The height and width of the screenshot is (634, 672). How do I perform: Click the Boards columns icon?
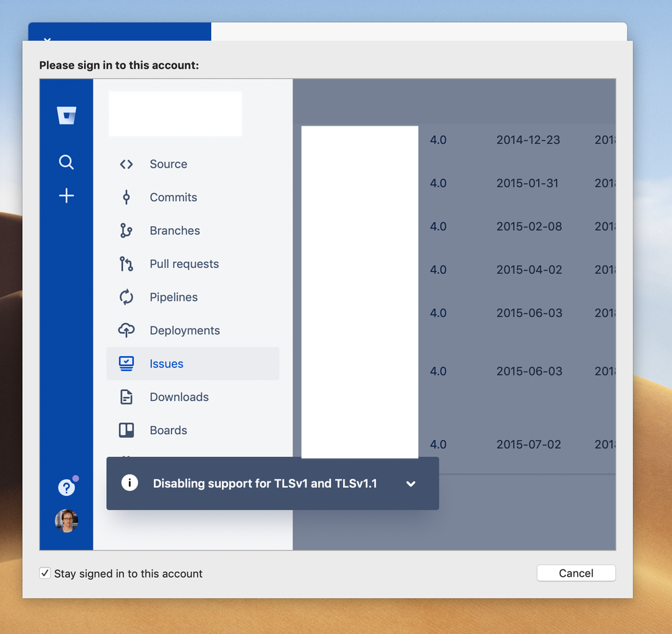[x=126, y=430]
